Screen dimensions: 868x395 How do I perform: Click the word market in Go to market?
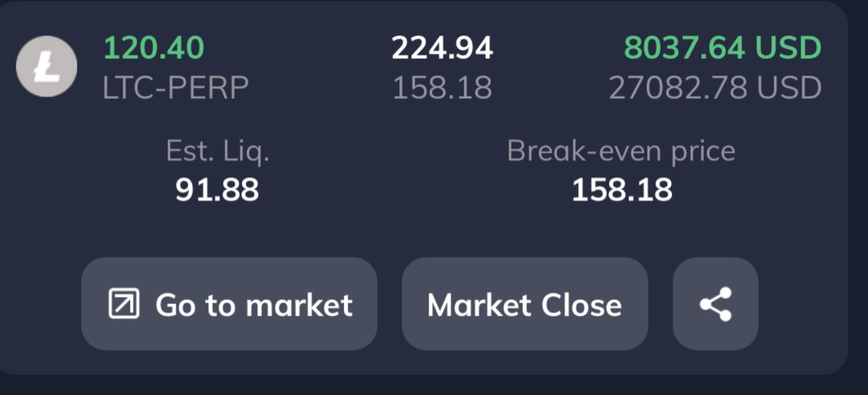click(x=299, y=305)
